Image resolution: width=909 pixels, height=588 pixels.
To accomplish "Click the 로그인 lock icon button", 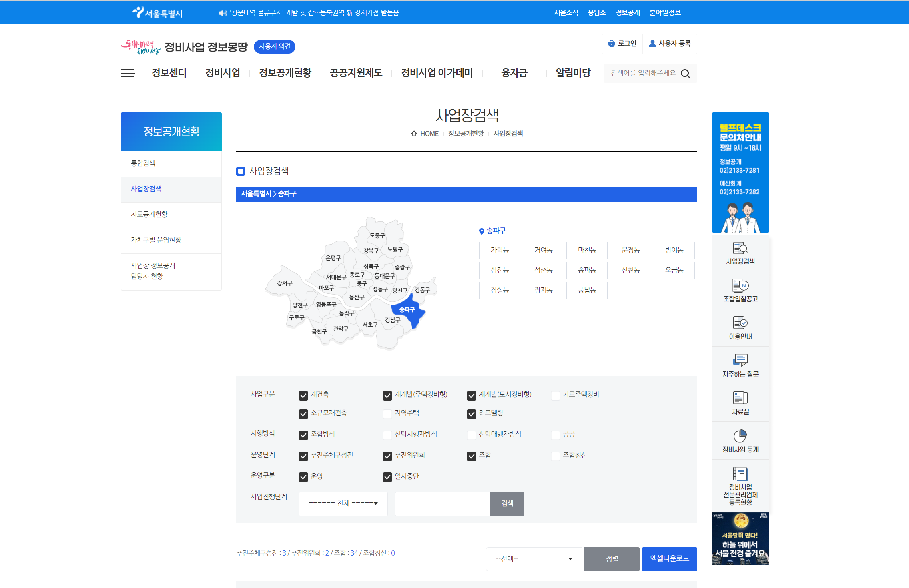I will pyautogui.click(x=622, y=44).
